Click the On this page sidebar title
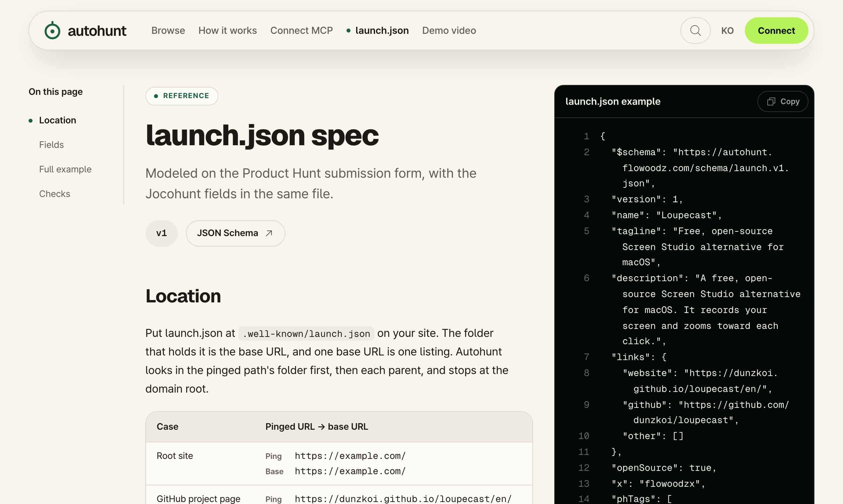This screenshot has height=504, width=843. coord(55,92)
